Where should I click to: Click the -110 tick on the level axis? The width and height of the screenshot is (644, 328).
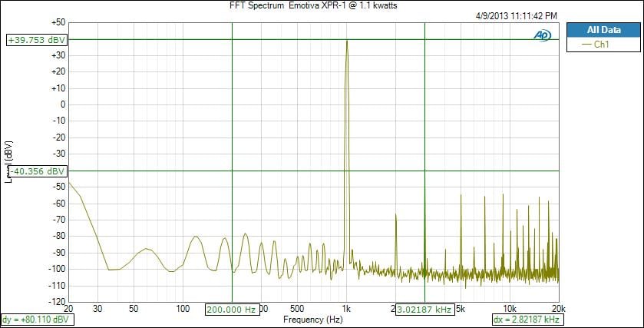coord(56,285)
